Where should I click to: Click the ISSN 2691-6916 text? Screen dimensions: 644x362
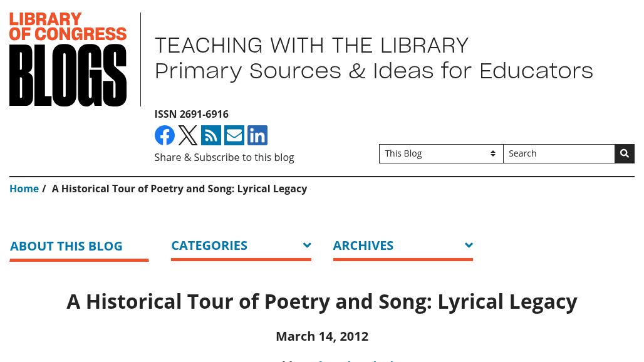coord(191,114)
